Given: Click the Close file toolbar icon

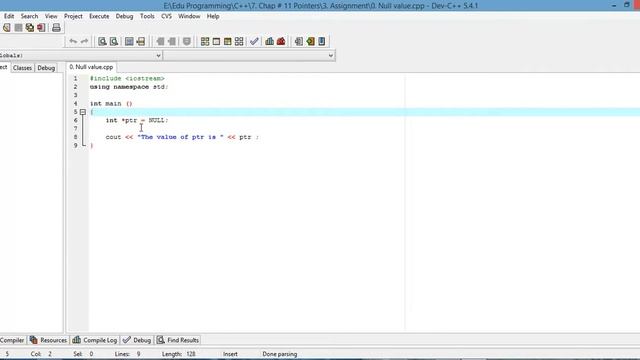Looking at the screenshot, I should (x=41, y=28).
